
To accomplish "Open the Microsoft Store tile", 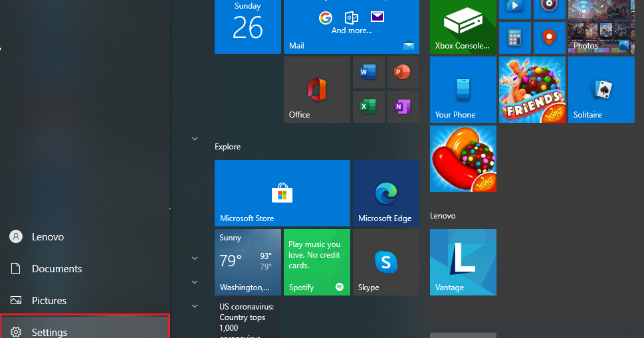I will [x=282, y=193].
